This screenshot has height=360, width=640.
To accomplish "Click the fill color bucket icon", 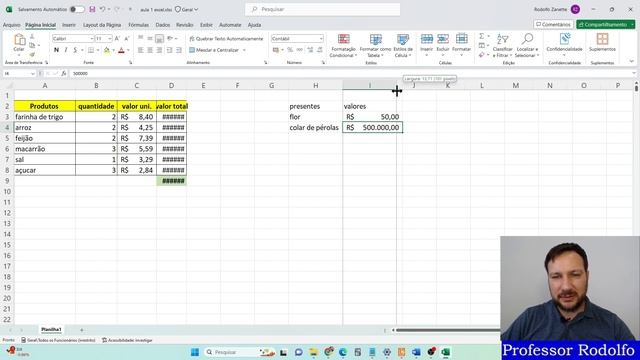I will click(107, 50).
